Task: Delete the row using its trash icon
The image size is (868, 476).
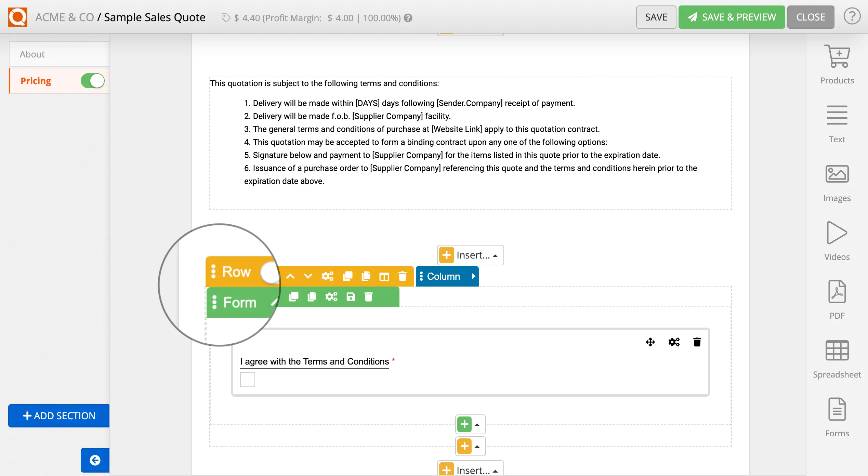Action: click(x=402, y=276)
